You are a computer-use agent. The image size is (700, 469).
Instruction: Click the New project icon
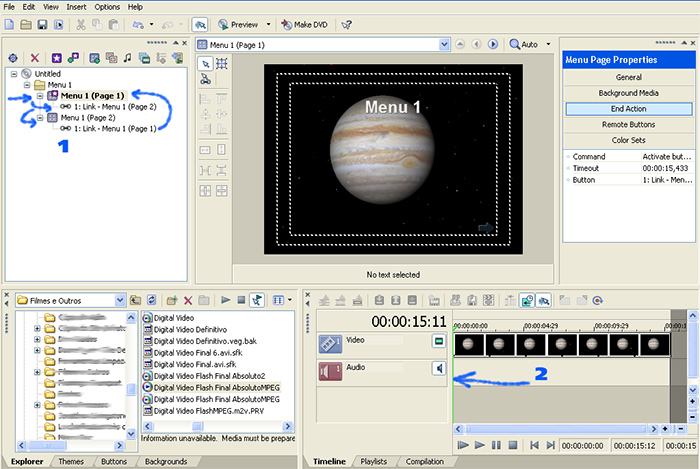click(x=9, y=25)
